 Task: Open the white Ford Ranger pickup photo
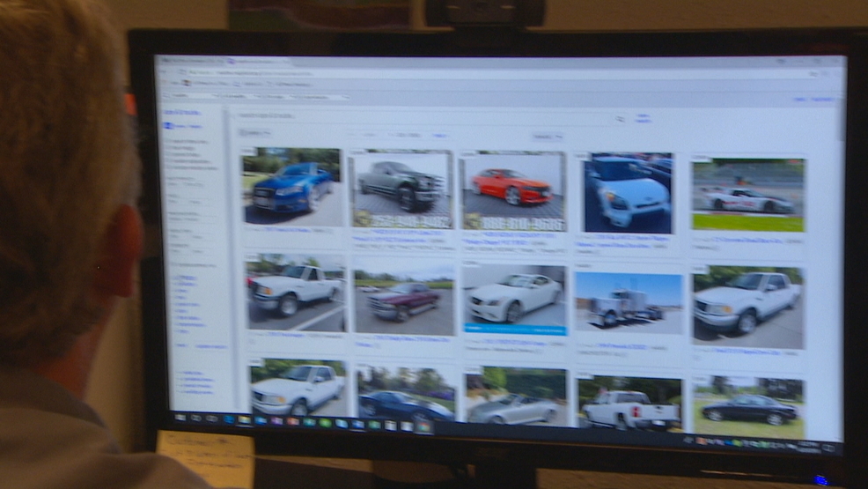(296, 293)
